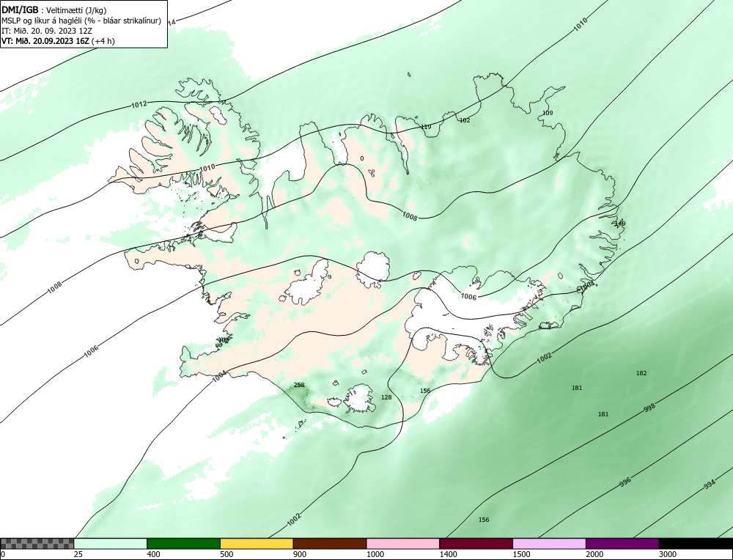Click the isobar label "1012"
733x560 pixels.
[x=139, y=104]
